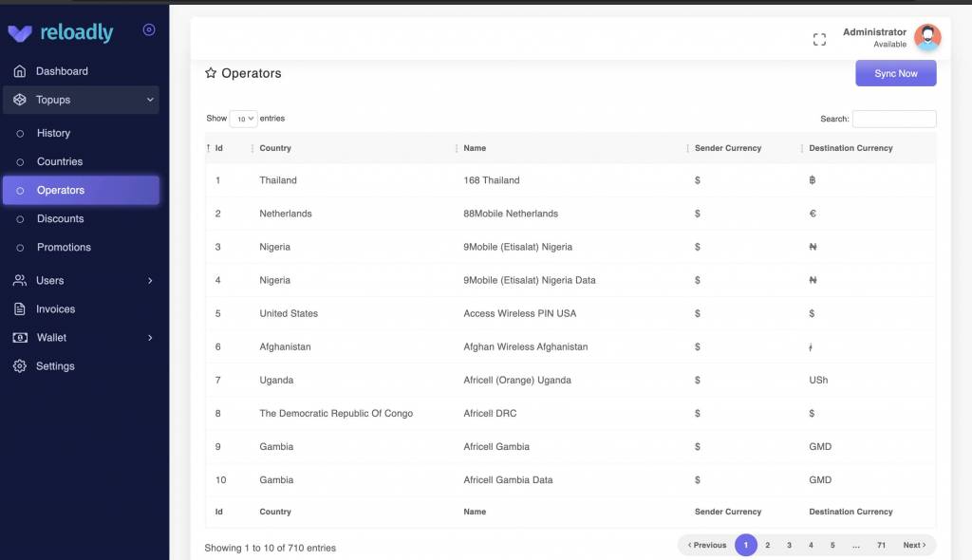The height and width of the screenshot is (560, 972).
Task: Toggle fullscreen mode icon
Action: pyautogui.click(x=819, y=39)
